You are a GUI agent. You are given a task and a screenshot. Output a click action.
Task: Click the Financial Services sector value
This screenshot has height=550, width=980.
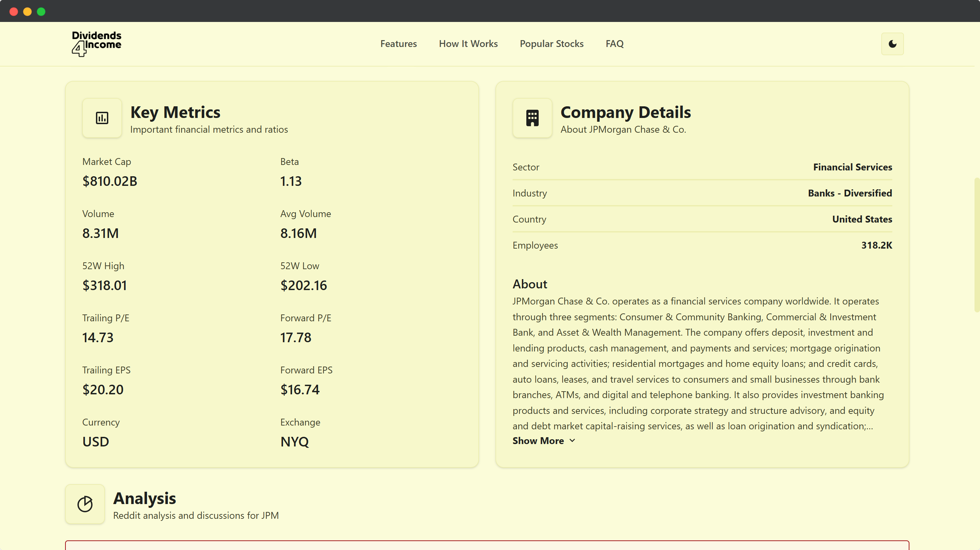pyautogui.click(x=852, y=167)
